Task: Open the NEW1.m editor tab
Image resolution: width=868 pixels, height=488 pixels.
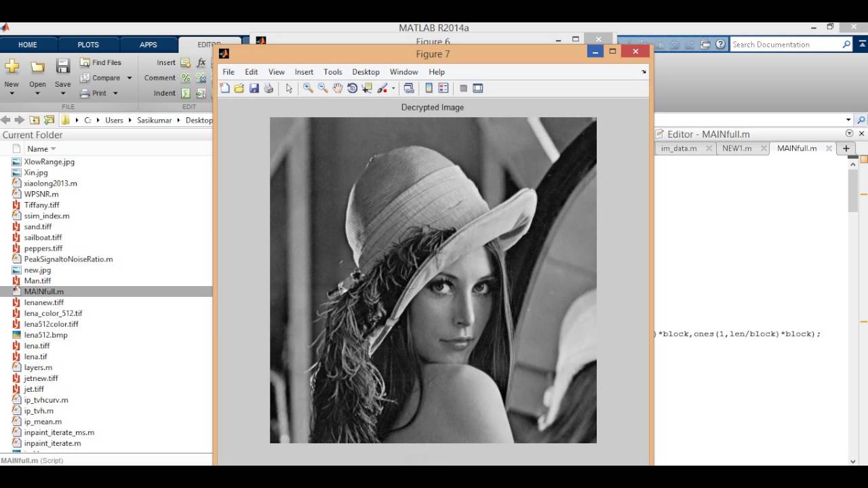Action: coord(736,148)
